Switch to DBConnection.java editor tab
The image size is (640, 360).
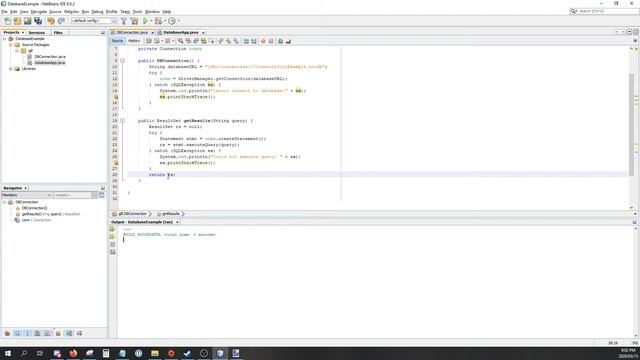point(132,32)
